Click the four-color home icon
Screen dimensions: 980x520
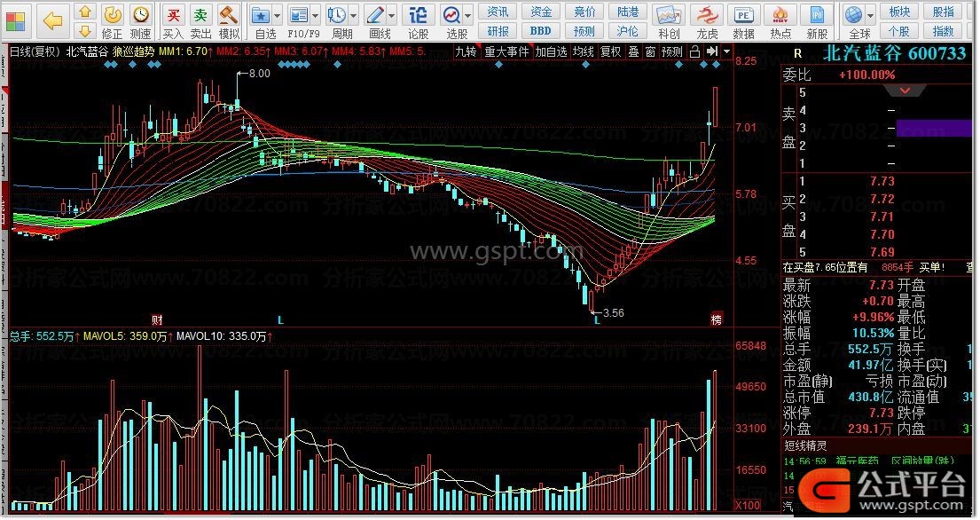[15, 20]
